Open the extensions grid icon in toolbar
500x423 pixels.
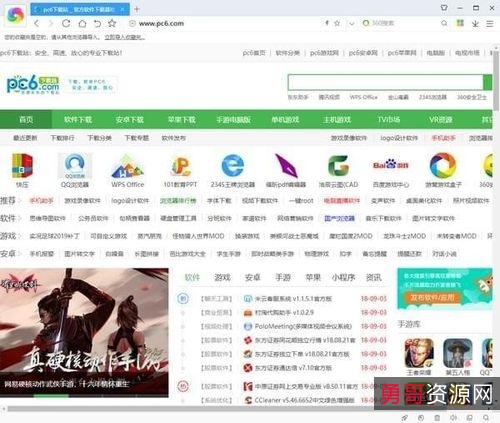point(460,23)
